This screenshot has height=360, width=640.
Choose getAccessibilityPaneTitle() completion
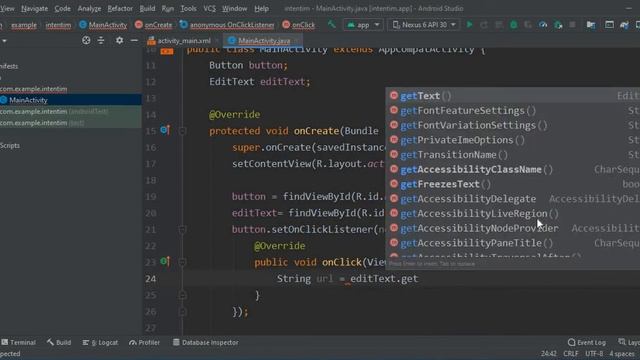(513, 243)
